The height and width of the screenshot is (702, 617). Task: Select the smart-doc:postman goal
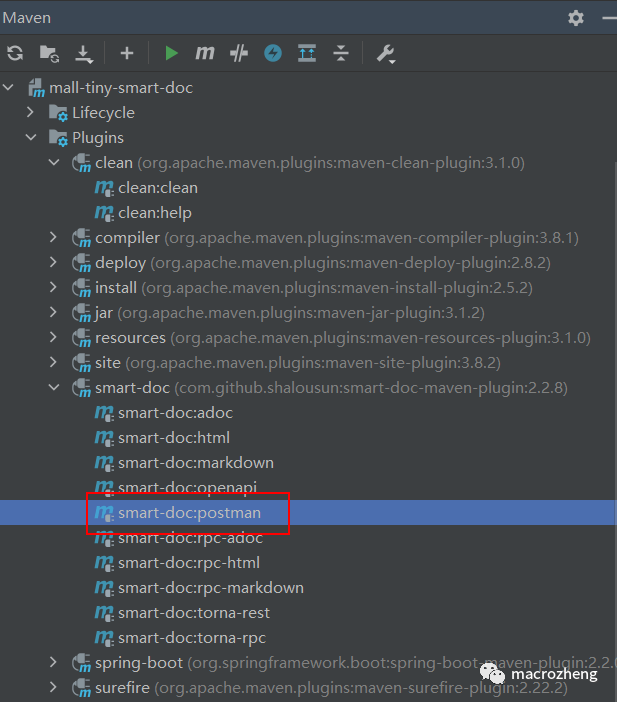189,513
